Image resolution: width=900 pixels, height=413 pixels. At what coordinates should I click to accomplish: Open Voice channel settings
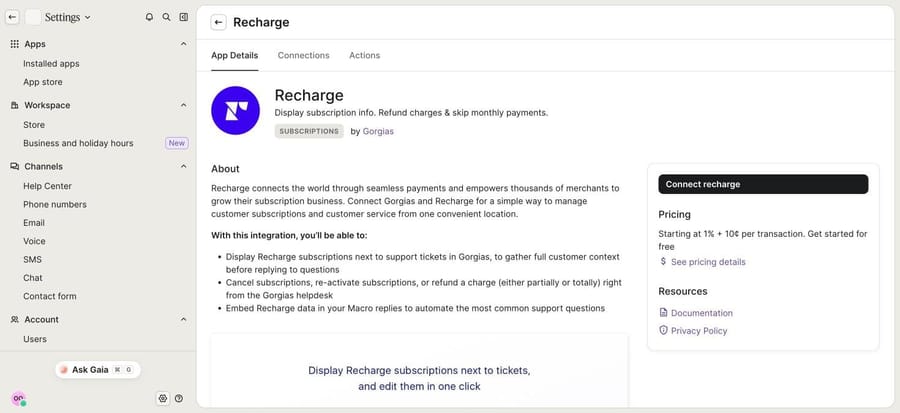pyautogui.click(x=34, y=241)
